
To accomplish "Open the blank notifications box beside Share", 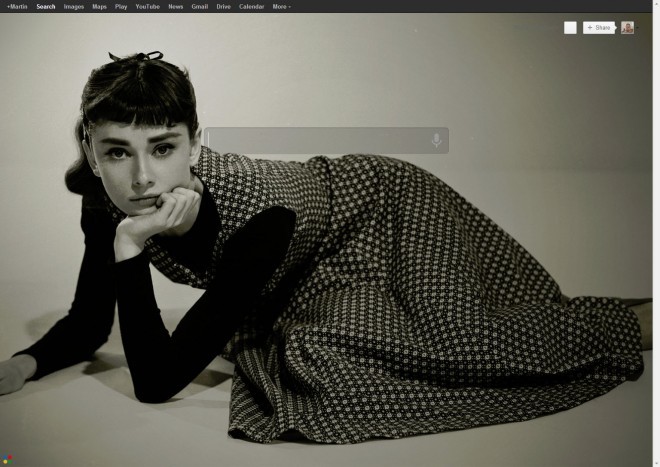I will tap(570, 28).
